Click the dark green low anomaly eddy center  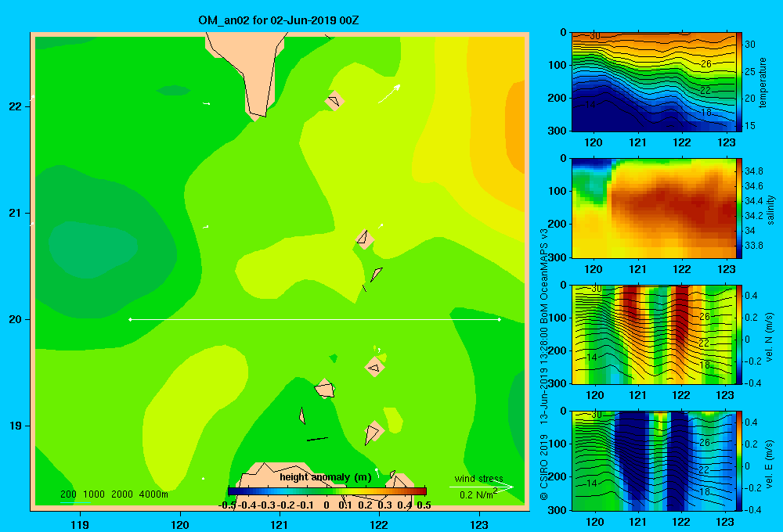93,249
